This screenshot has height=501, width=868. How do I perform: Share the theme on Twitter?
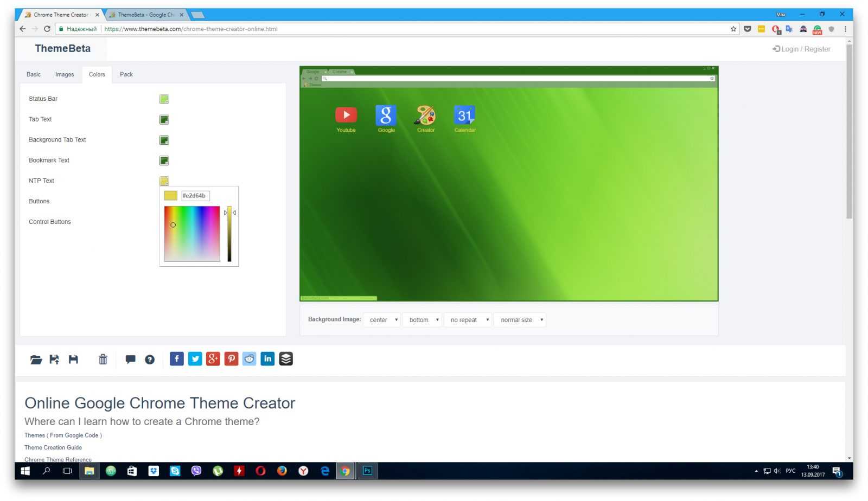tap(195, 358)
